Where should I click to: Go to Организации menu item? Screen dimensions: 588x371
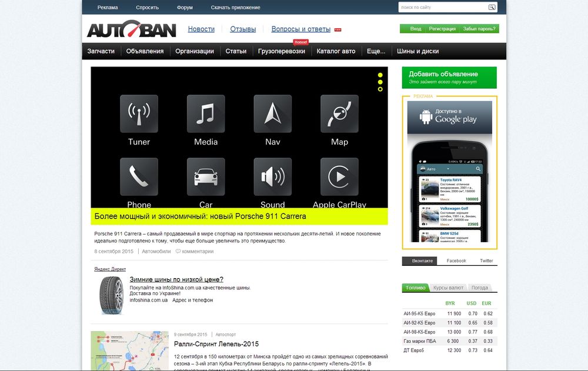[195, 51]
